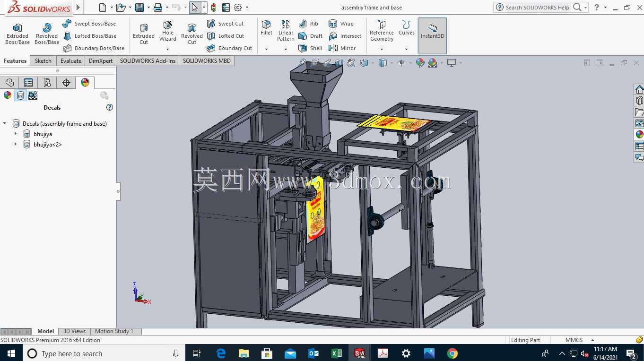This screenshot has height=361, width=644.
Task: Select the Boundary Cut tool
Action: pyautogui.click(x=229, y=48)
